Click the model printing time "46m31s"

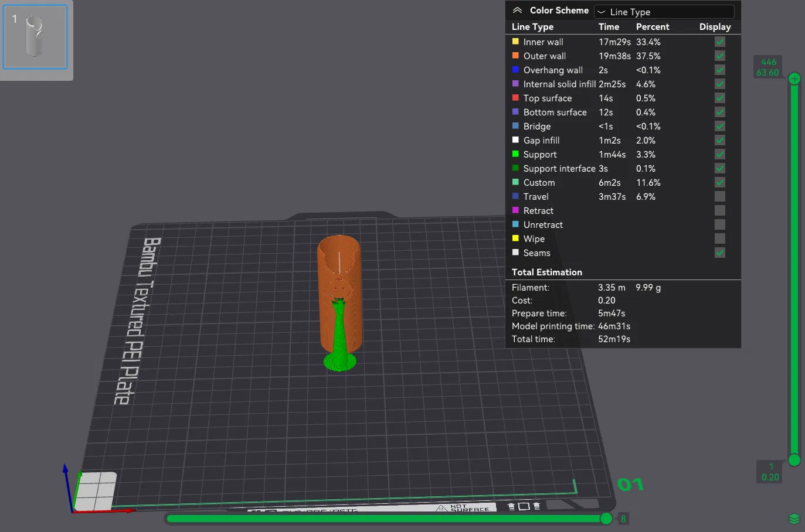614,326
